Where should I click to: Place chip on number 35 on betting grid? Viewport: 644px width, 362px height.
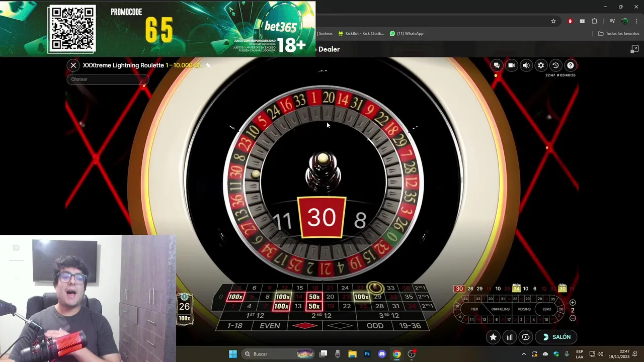tap(409, 297)
